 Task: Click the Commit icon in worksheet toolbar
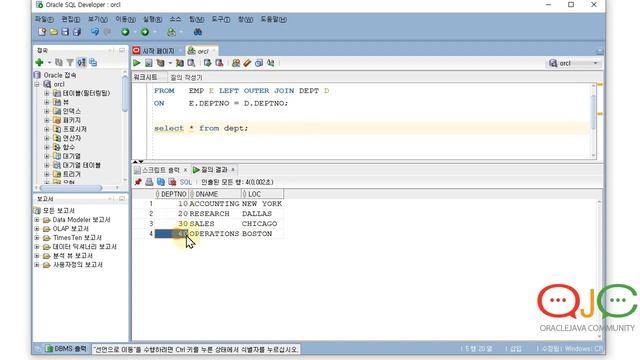point(207,63)
